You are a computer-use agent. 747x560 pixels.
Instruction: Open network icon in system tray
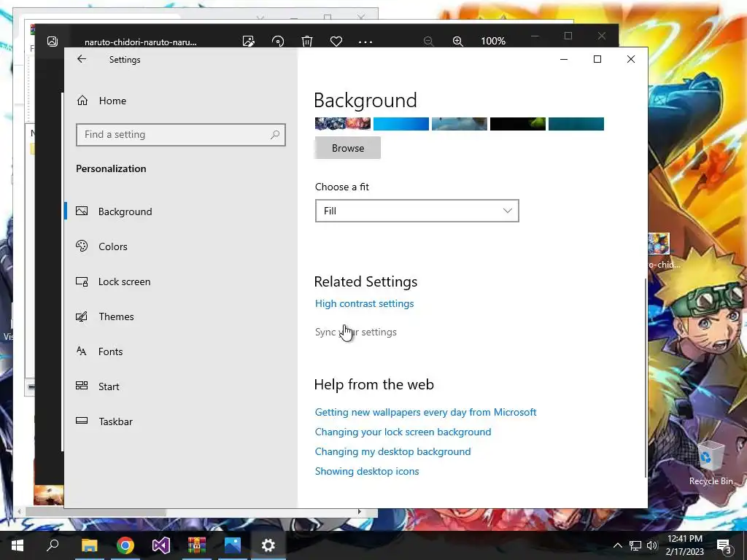(x=635, y=545)
